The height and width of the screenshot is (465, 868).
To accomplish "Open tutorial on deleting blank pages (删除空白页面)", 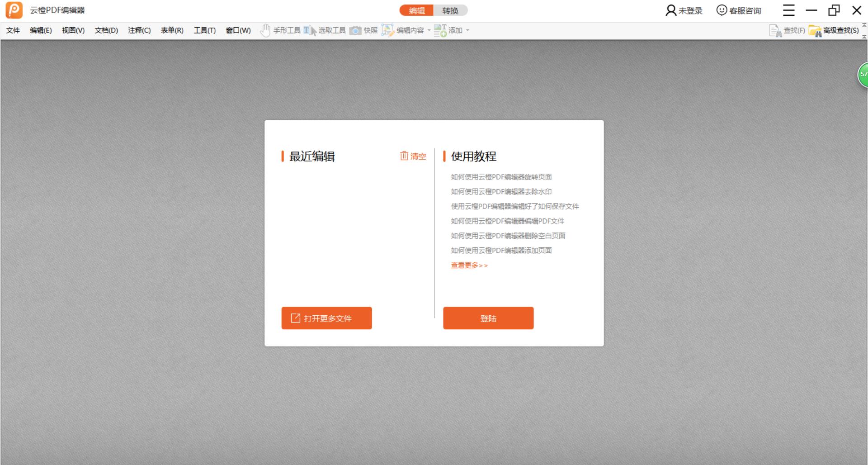I will click(x=508, y=236).
